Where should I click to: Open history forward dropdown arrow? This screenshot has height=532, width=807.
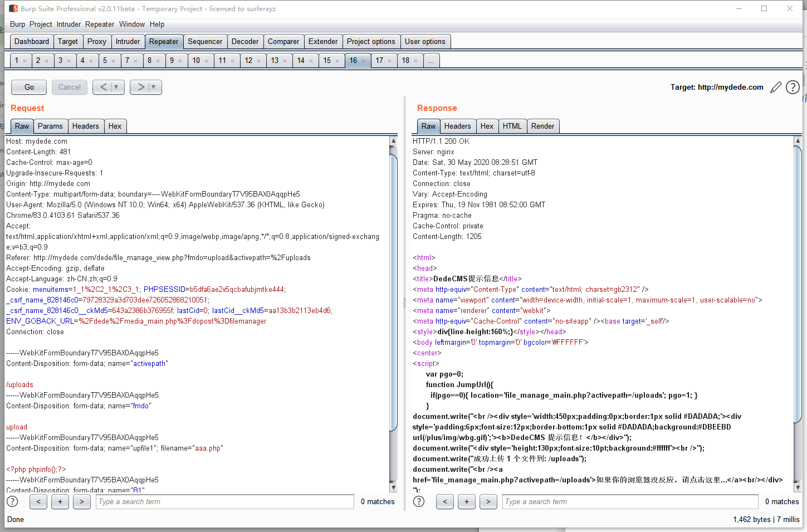pyautogui.click(x=154, y=87)
